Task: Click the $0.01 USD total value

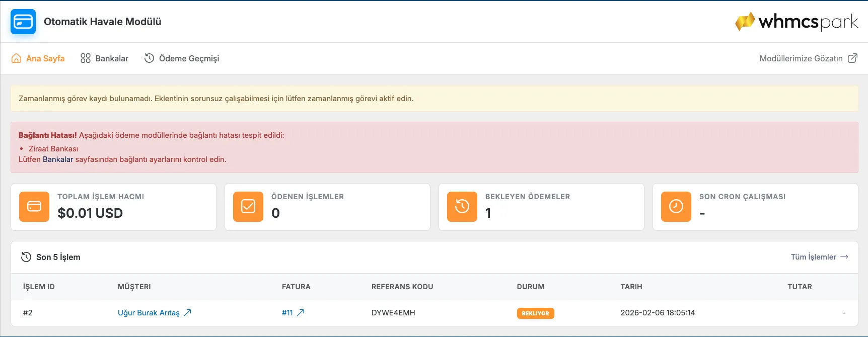Action: (90, 213)
